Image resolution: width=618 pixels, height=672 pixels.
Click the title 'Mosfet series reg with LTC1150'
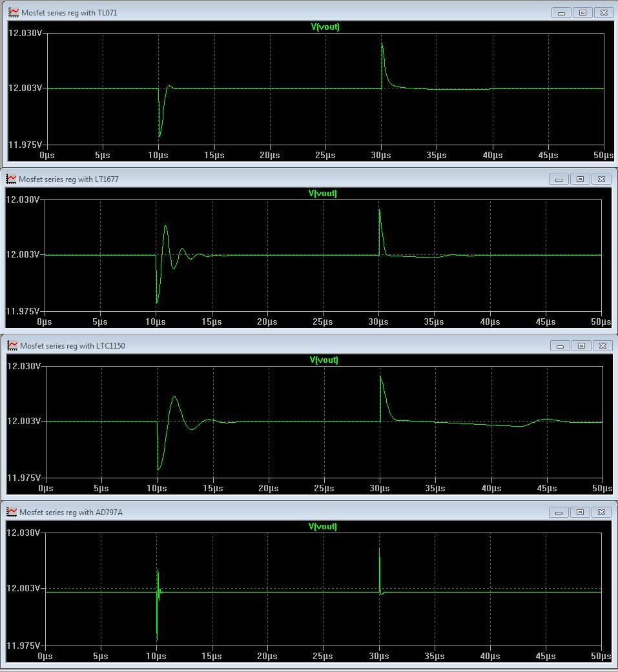(72, 346)
